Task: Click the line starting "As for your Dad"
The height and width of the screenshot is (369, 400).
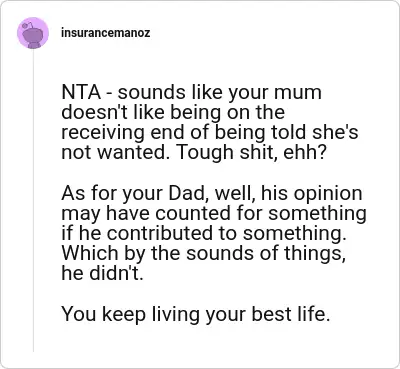Action: click(212, 194)
